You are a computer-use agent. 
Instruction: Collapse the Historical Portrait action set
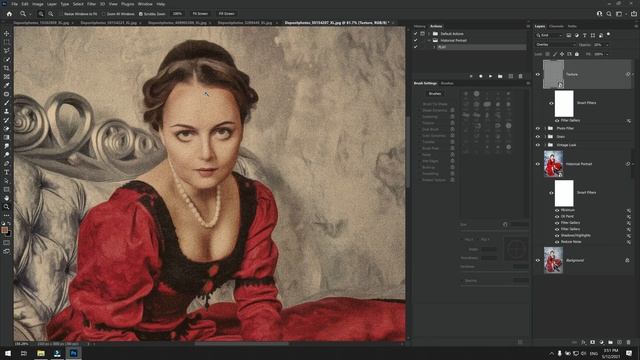click(x=429, y=40)
